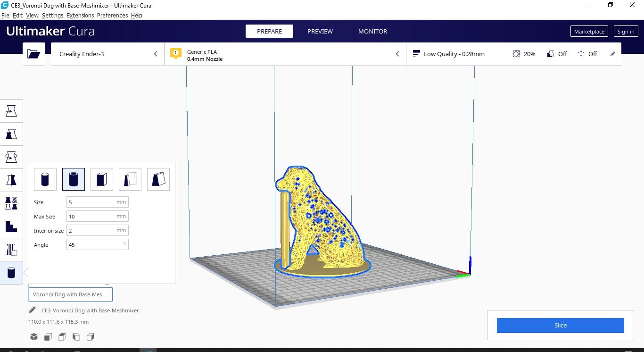Choose hollow tube support shape
Viewport: 644px width, 352px height.
pos(74,179)
